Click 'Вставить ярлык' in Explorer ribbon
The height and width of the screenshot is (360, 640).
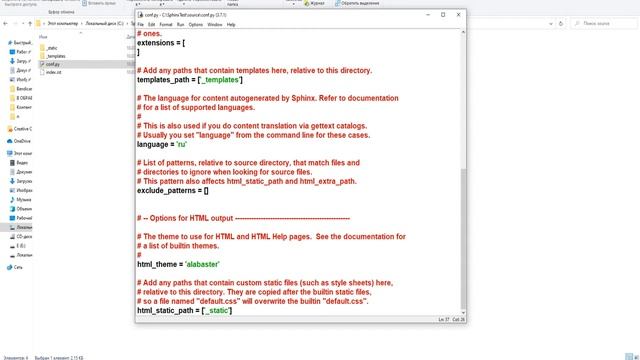click(99, 3)
